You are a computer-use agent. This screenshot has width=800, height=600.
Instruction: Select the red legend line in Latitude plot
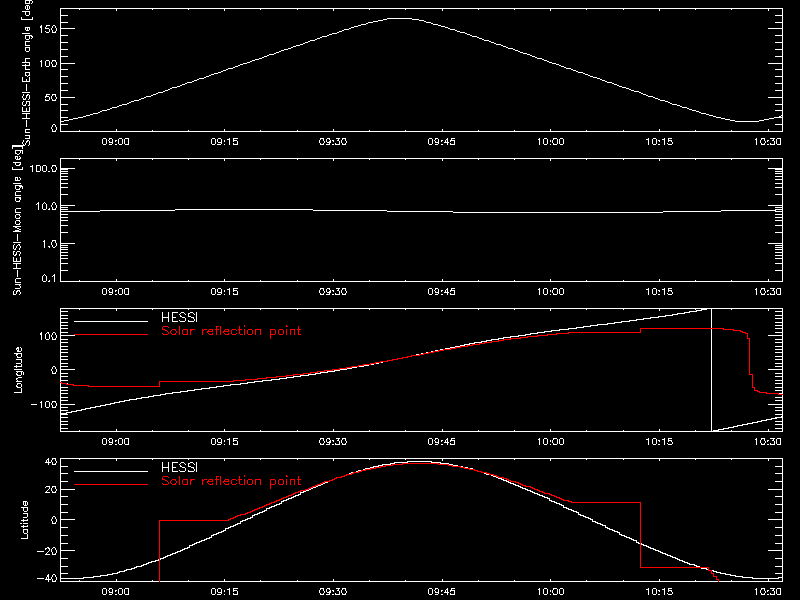(111, 485)
